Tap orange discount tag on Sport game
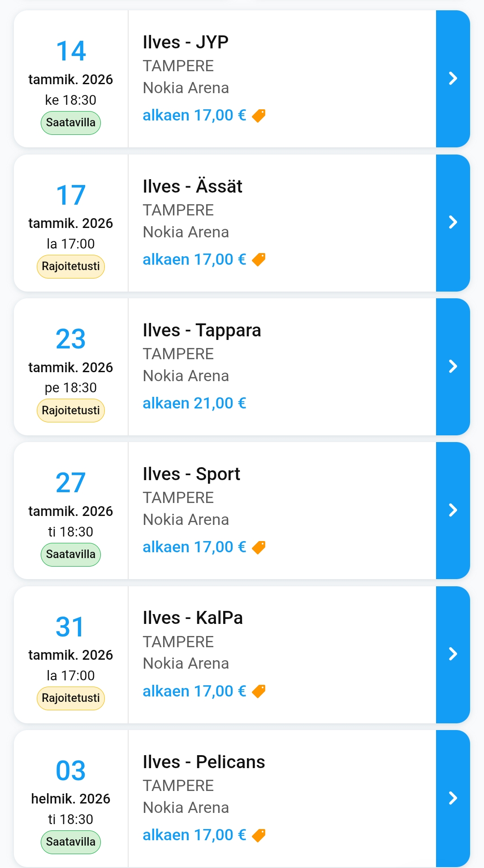Image resolution: width=484 pixels, height=868 pixels. [259, 547]
